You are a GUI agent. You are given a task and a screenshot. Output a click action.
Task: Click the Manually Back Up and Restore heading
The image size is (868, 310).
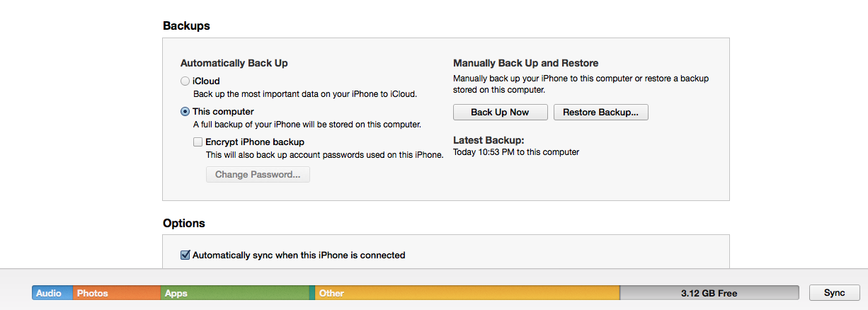point(526,63)
